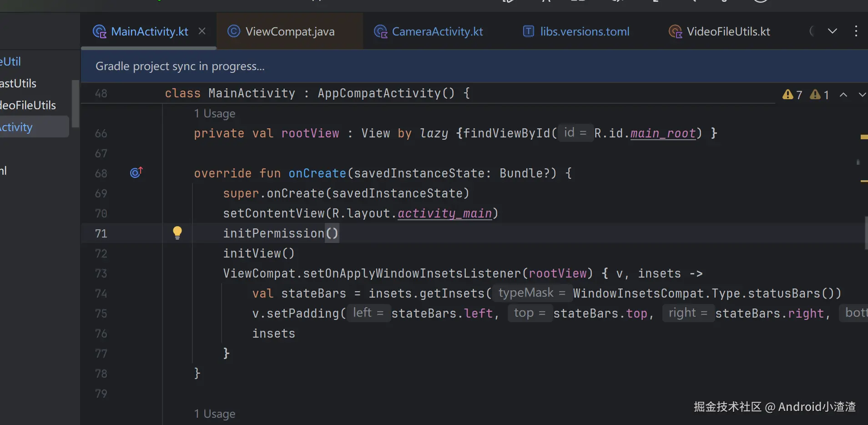Open the main_root resource reference
The width and height of the screenshot is (868, 425).
[662, 133]
